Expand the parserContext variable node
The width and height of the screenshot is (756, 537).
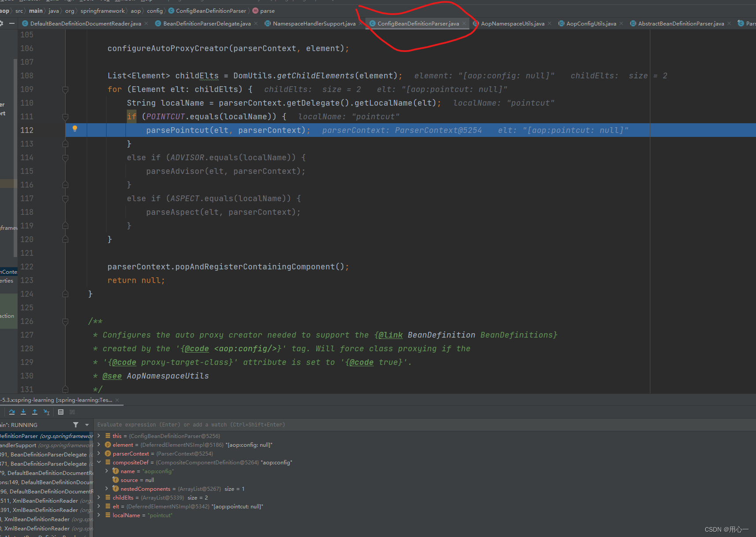(x=99, y=453)
